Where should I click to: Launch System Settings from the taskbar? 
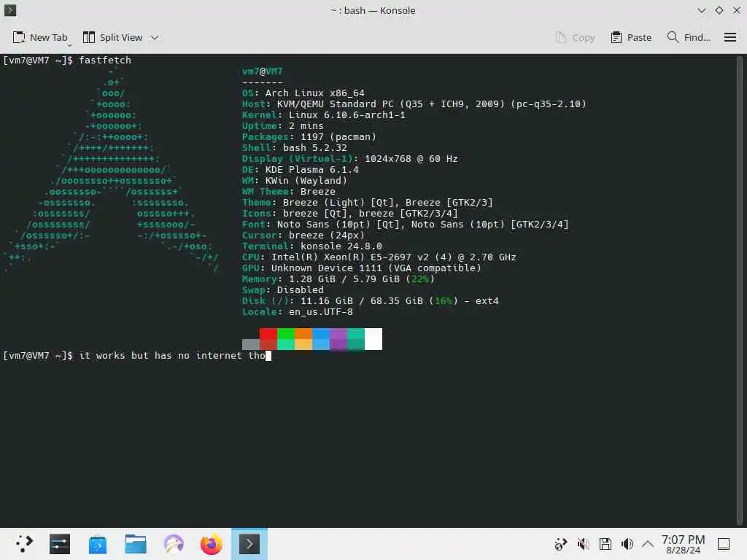(60, 544)
